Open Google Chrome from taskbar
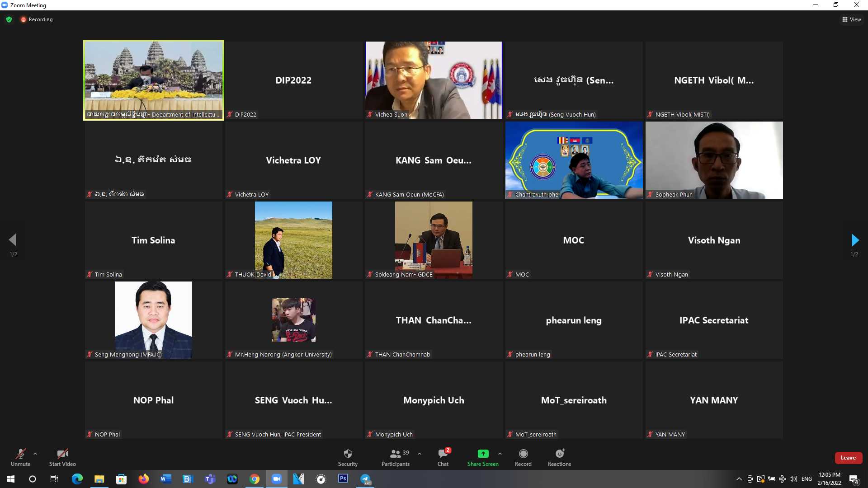This screenshot has width=868, height=488. tap(255, 479)
